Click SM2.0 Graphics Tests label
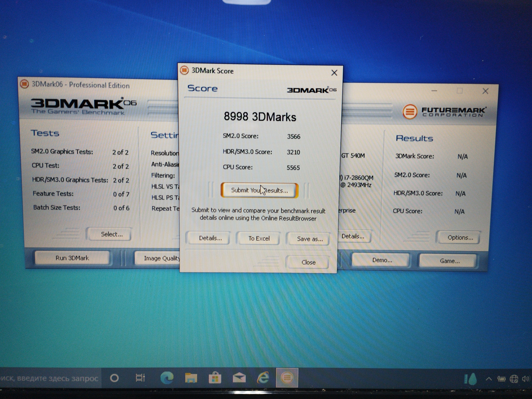 62,152
